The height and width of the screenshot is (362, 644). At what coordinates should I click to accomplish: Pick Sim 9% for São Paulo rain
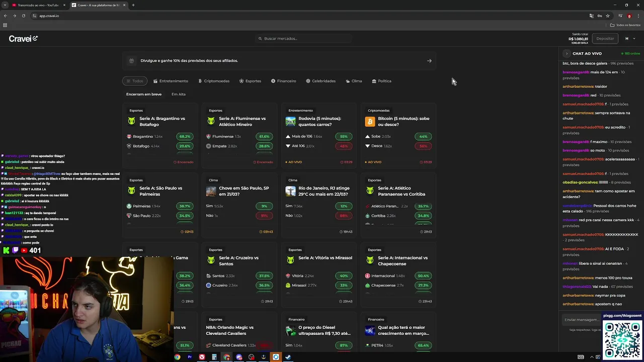[x=264, y=206]
